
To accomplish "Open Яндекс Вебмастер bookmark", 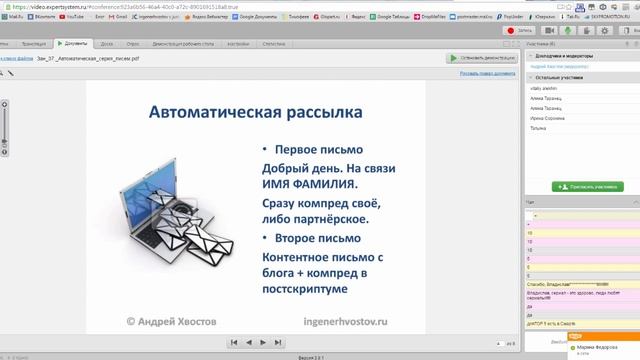I will 206,17.
